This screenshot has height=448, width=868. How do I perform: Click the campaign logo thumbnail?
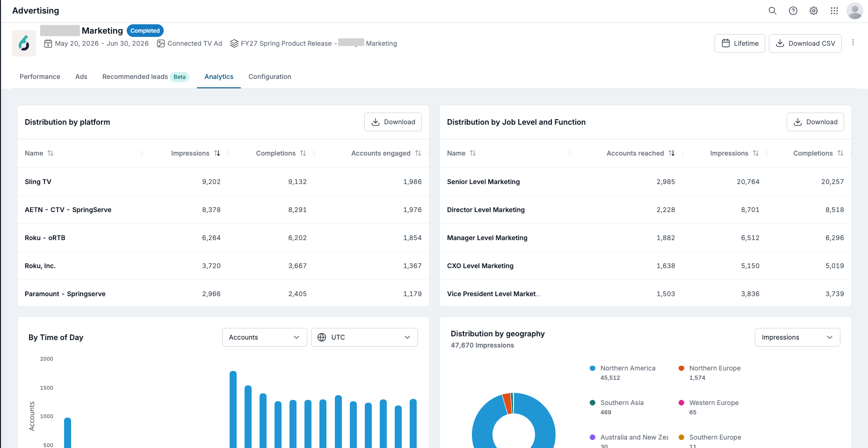tap(24, 43)
